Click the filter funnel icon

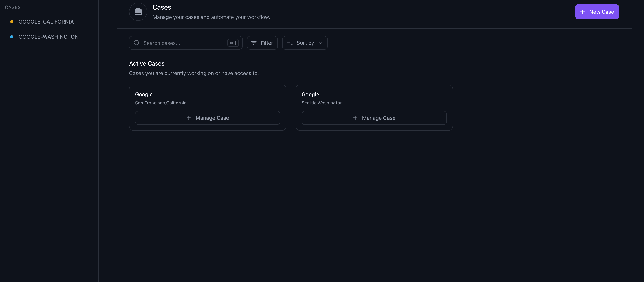254,43
